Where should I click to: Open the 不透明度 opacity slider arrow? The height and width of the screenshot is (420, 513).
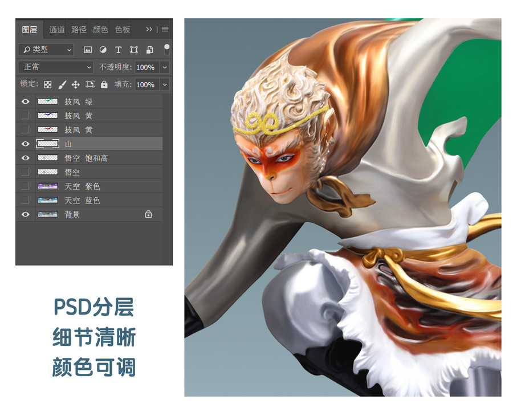point(165,67)
